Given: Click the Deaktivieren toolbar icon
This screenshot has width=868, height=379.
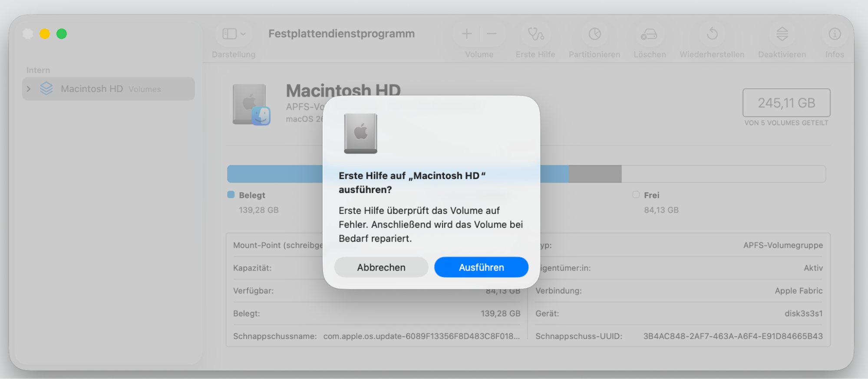Looking at the screenshot, I should tap(782, 34).
